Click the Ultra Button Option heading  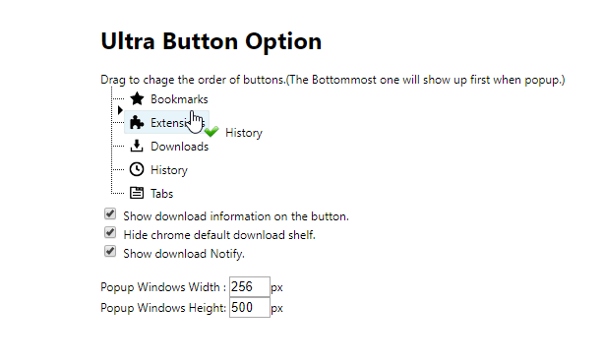coord(211,41)
